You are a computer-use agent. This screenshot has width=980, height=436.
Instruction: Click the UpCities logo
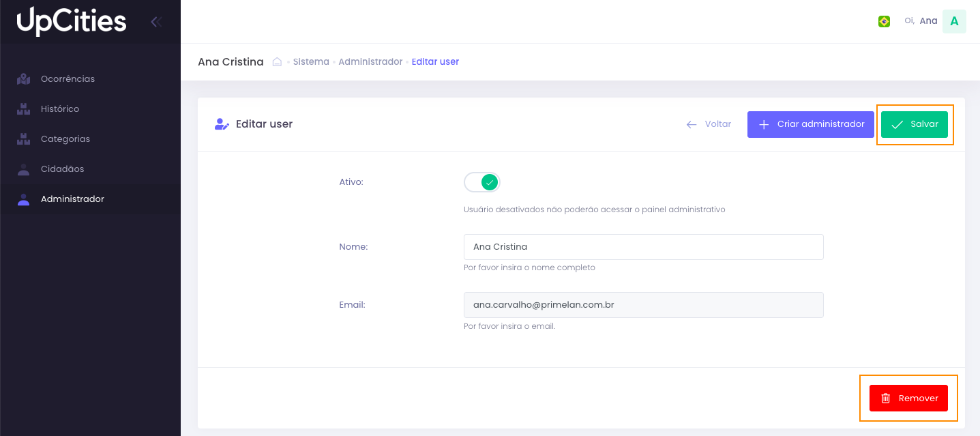pyautogui.click(x=72, y=21)
